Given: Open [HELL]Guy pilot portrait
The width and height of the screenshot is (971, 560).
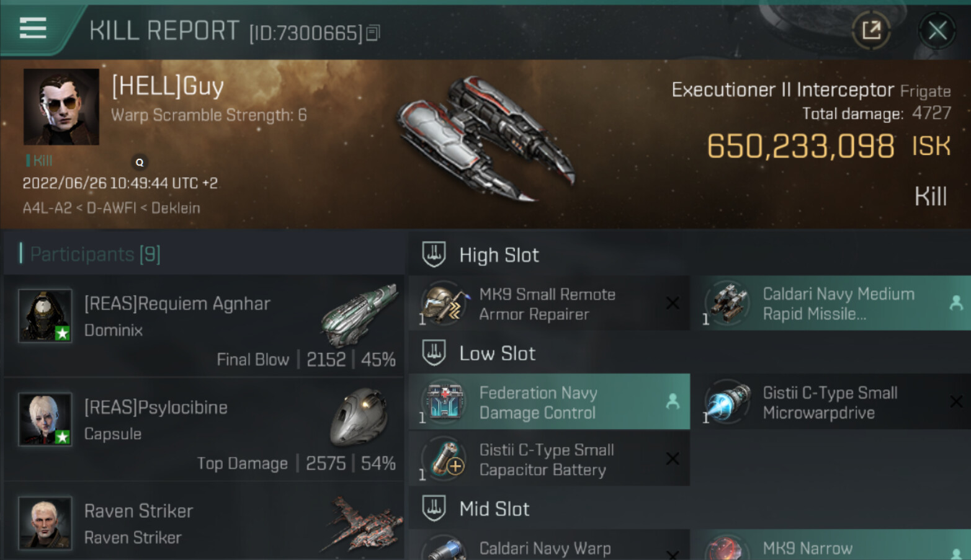Looking at the screenshot, I should pyautogui.click(x=61, y=107).
